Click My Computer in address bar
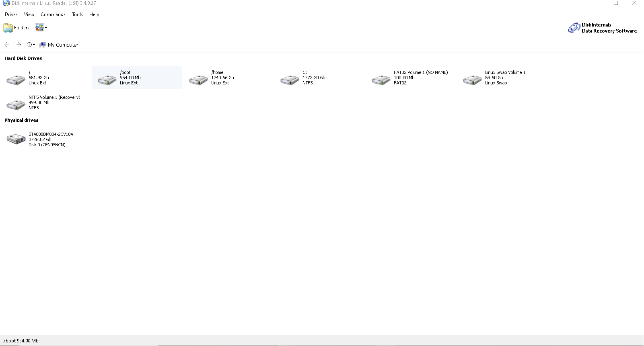This screenshot has width=644, height=346. click(x=63, y=45)
